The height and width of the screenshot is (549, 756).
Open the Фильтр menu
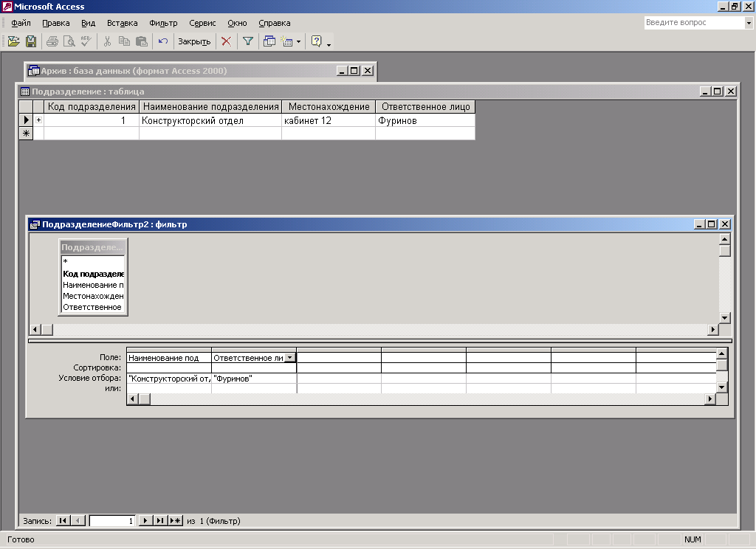pos(163,23)
